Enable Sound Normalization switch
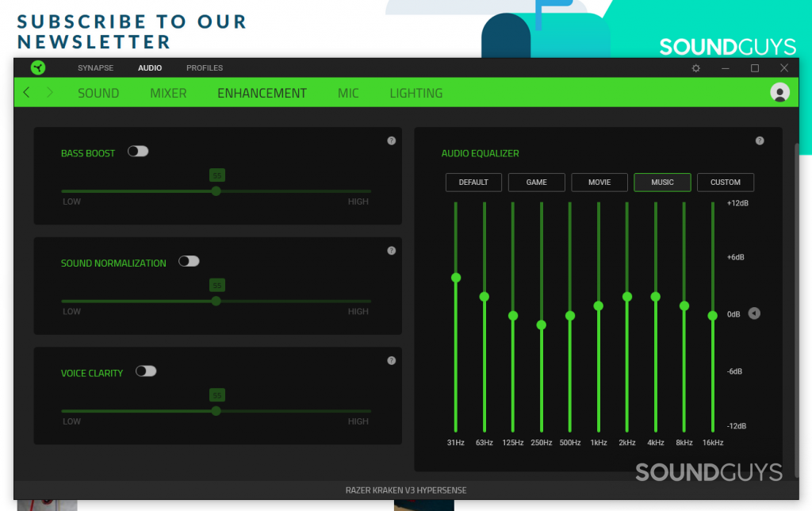Screen dimensions: 812x511 [x=189, y=261]
